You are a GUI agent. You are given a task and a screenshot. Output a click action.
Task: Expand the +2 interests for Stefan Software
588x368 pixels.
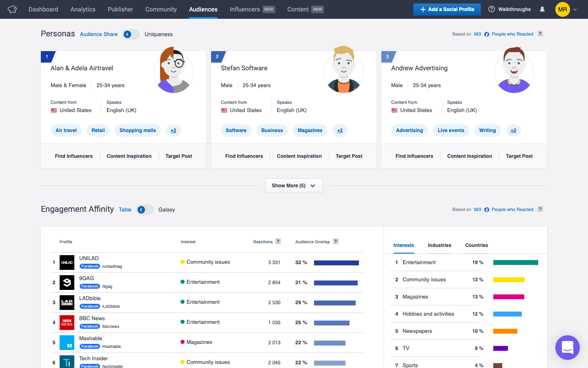pos(340,130)
